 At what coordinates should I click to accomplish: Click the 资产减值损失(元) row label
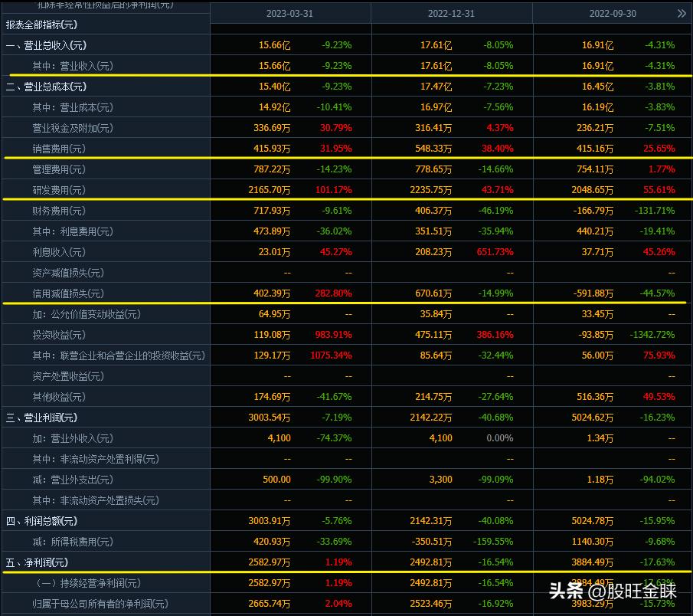tap(68, 273)
